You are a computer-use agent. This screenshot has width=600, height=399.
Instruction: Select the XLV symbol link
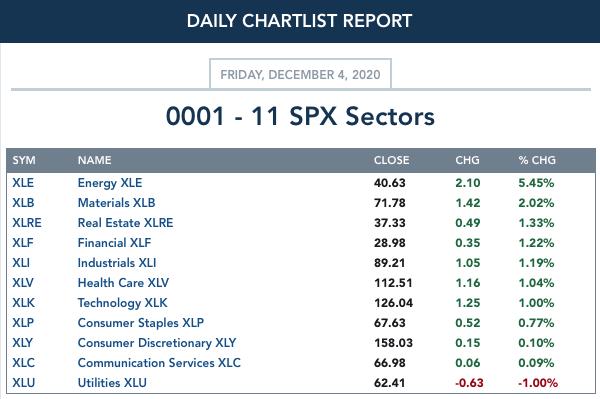[x=23, y=283]
